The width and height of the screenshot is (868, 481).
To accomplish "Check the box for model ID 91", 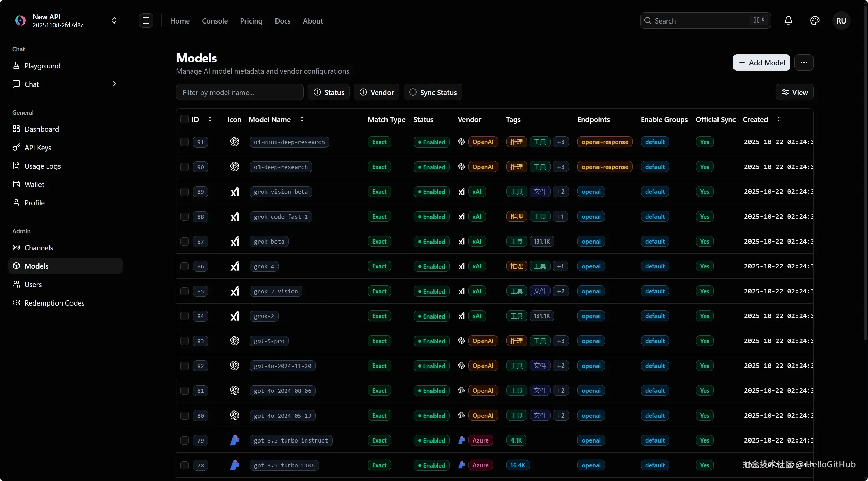I will tap(185, 142).
